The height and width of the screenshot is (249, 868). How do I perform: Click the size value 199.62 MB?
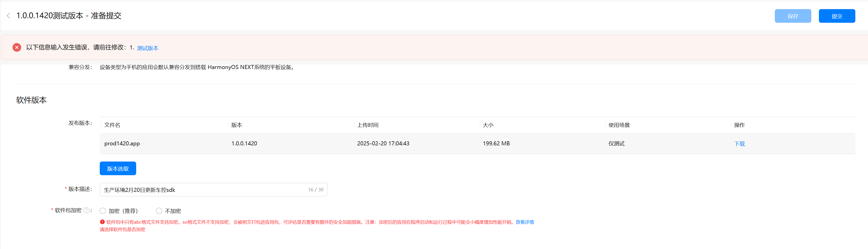pyautogui.click(x=496, y=143)
